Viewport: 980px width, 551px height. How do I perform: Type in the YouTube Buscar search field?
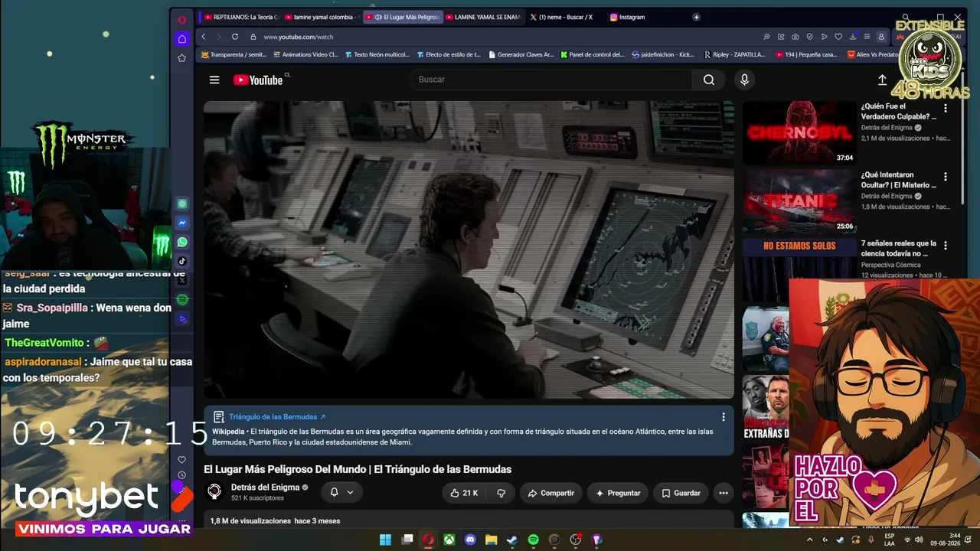[551, 80]
